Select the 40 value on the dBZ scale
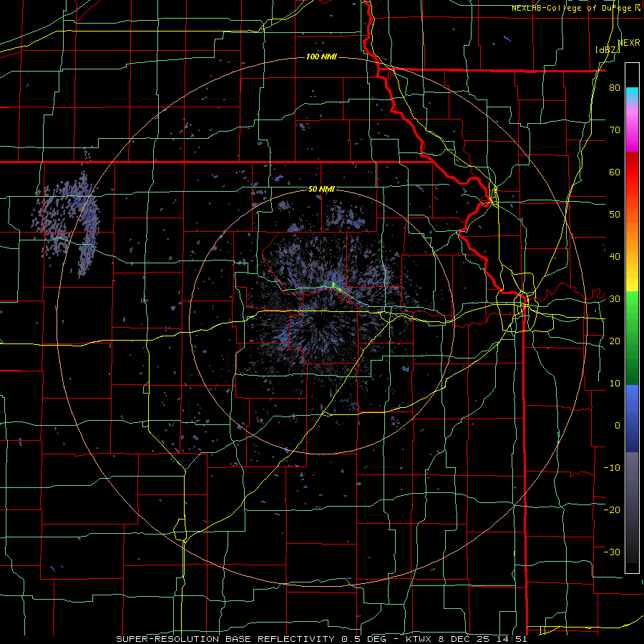The height and width of the screenshot is (644, 644). (x=615, y=257)
